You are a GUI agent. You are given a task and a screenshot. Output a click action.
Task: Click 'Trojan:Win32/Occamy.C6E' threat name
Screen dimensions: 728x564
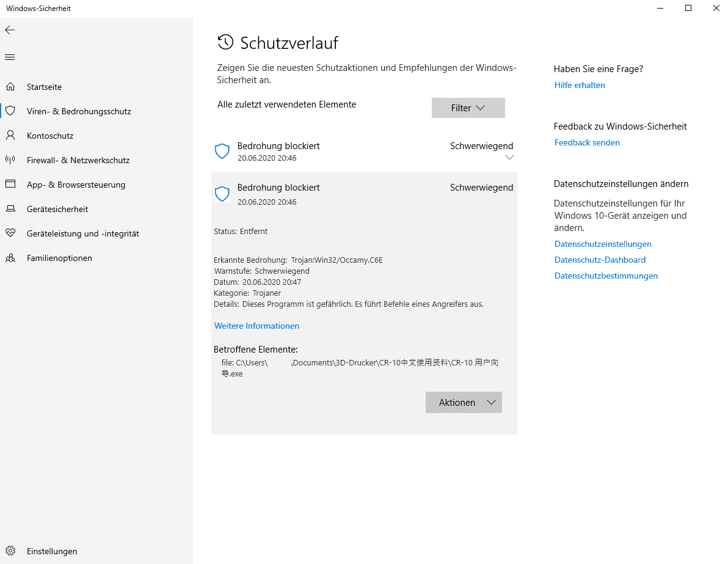[x=337, y=260]
